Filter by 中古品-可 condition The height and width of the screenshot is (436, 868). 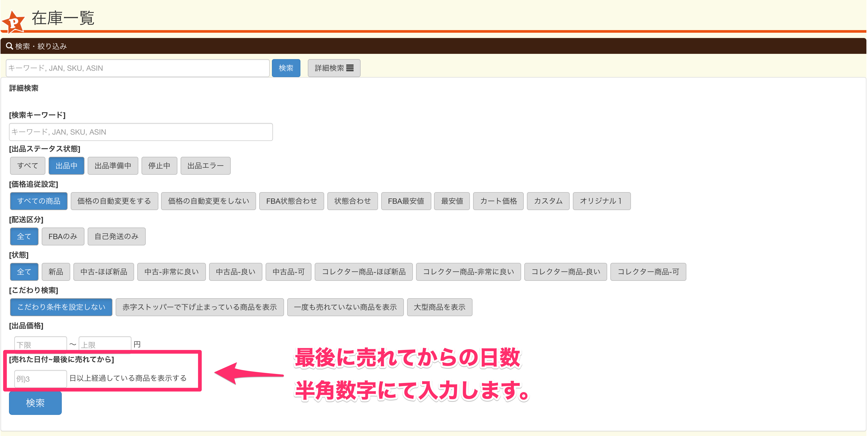point(289,272)
